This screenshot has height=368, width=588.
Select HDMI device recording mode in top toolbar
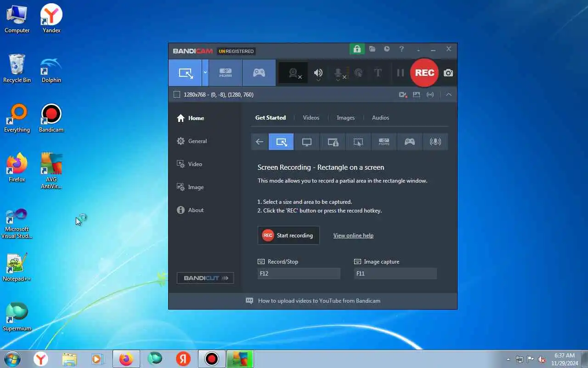(226, 73)
